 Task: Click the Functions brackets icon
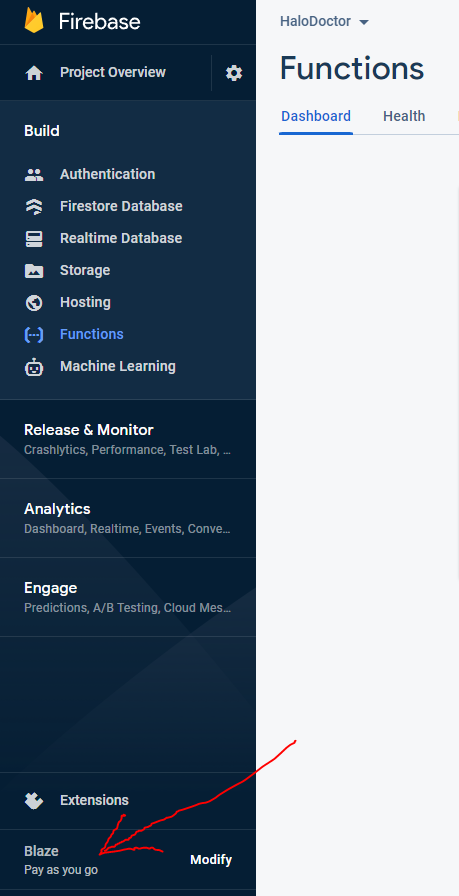pyautogui.click(x=34, y=334)
